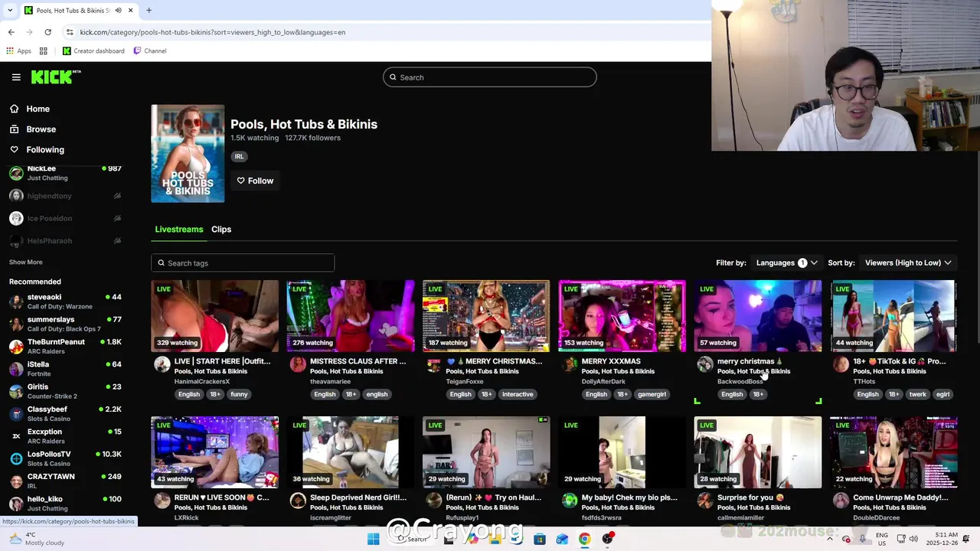This screenshot has width=980, height=551.
Task: Click the twerk tag under TTHots
Action: [917, 394]
